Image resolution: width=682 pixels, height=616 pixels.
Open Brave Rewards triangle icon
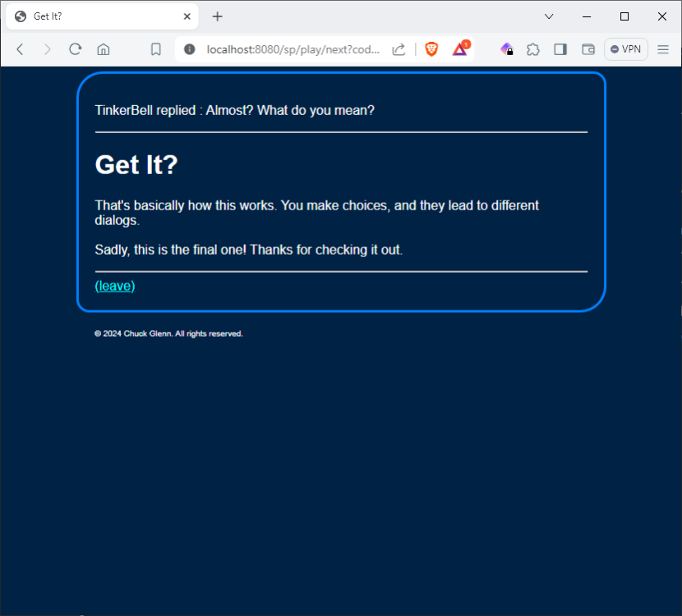point(460,49)
